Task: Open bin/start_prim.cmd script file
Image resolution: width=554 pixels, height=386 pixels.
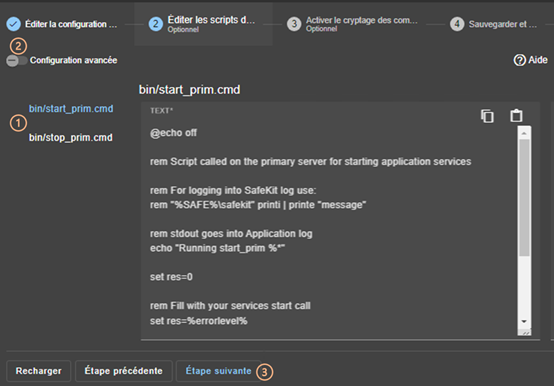Action: coord(71,109)
